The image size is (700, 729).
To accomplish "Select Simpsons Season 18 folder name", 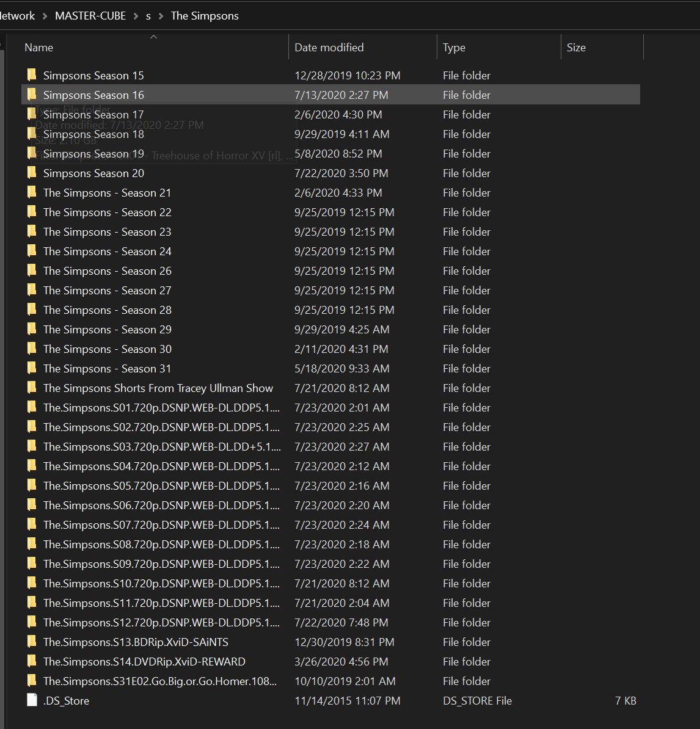I will click(93, 134).
